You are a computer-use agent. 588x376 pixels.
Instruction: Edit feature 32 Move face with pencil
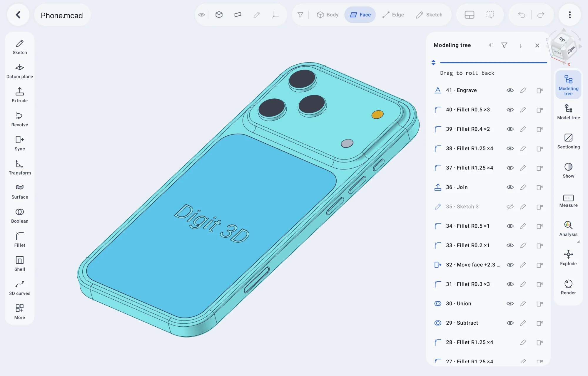pyautogui.click(x=523, y=265)
